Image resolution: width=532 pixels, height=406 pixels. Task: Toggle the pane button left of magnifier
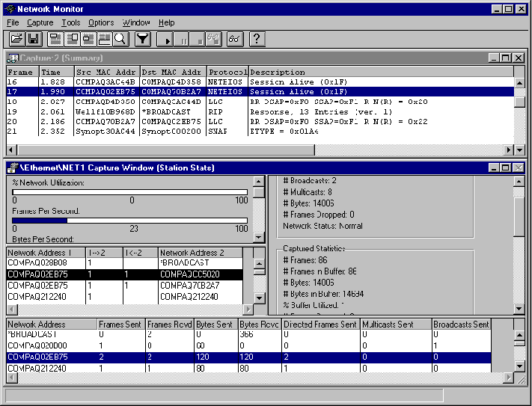coord(105,39)
